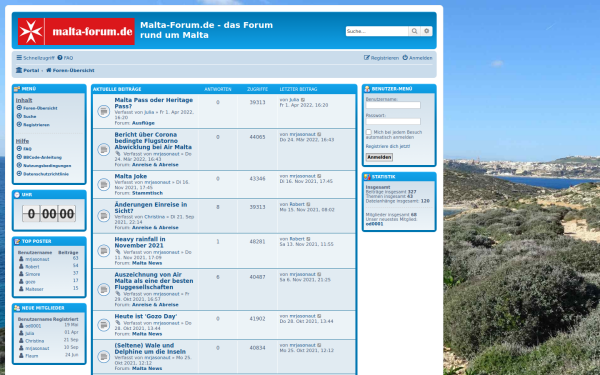600x375 pixels.
Task: Open top poster Malteser profile
Action: [34, 289]
